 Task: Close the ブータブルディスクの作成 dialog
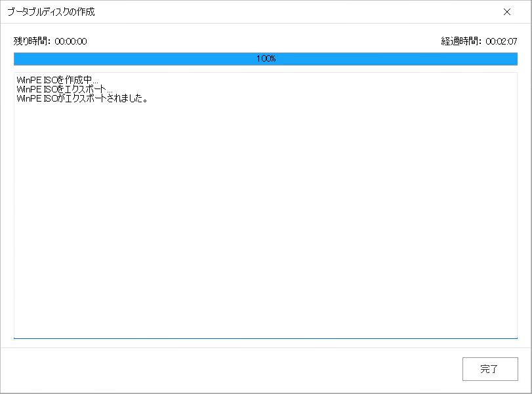(507, 12)
